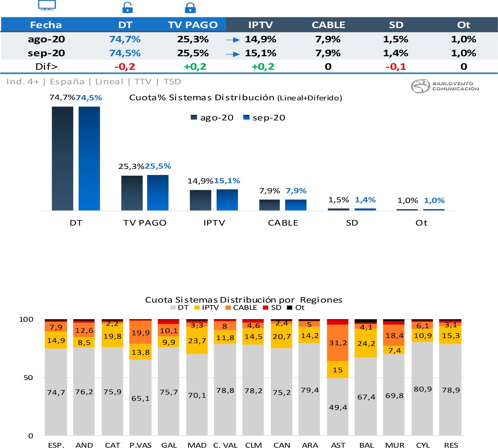Select the TV PAGO column header
Image resolution: width=498 pixels, height=448 pixels.
pyautogui.click(x=193, y=25)
